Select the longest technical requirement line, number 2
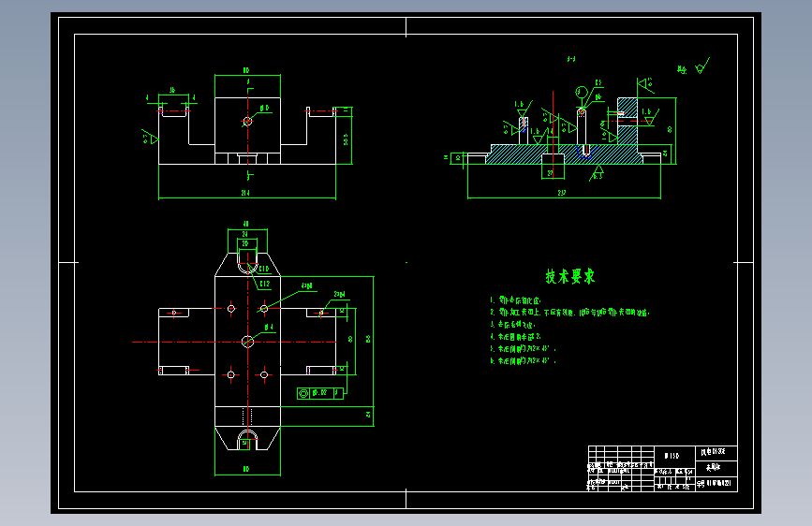 pos(569,313)
